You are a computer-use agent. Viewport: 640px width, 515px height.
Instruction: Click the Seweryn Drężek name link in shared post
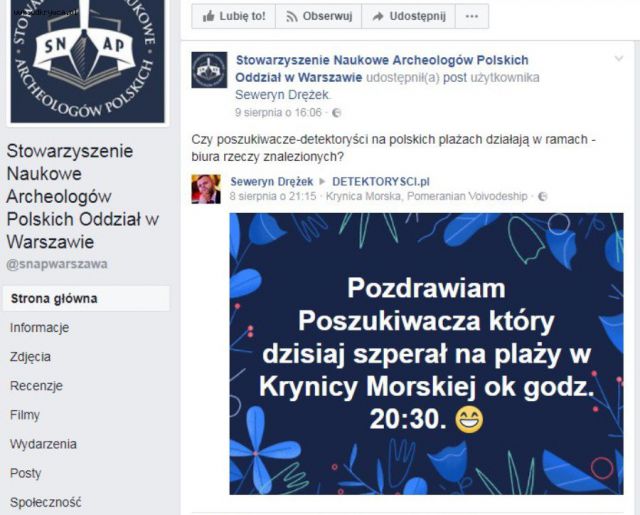click(271, 182)
